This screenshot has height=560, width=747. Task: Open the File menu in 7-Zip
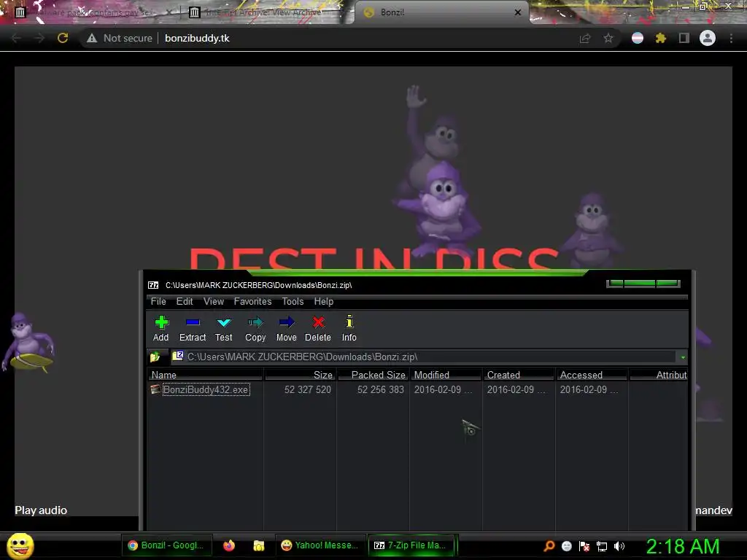(158, 301)
